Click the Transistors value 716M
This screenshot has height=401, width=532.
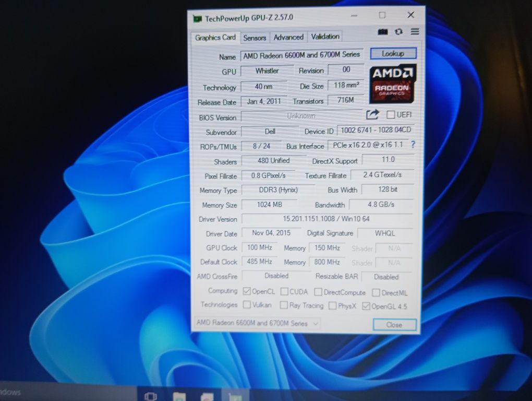click(x=345, y=100)
